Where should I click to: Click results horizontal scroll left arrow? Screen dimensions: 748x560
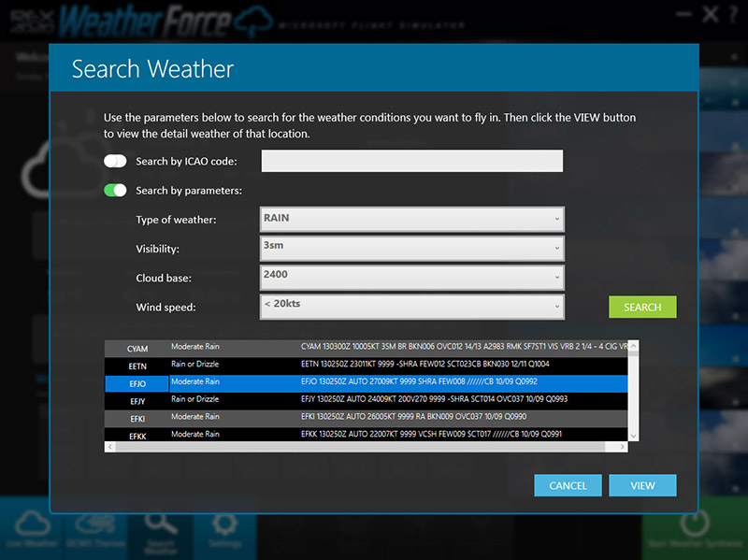pyautogui.click(x=110, y=447)
